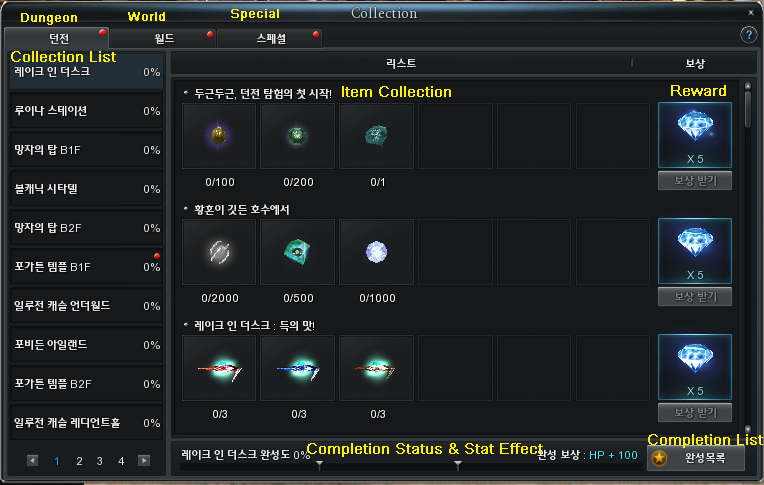Select the gold gem item requiring 0/100
Viewport: 764px width, 485px height.
click(219, 136)
